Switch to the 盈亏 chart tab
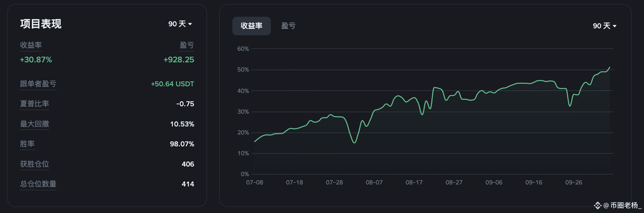The width and height of the screenshot is (644, 213). click(288, 26)
